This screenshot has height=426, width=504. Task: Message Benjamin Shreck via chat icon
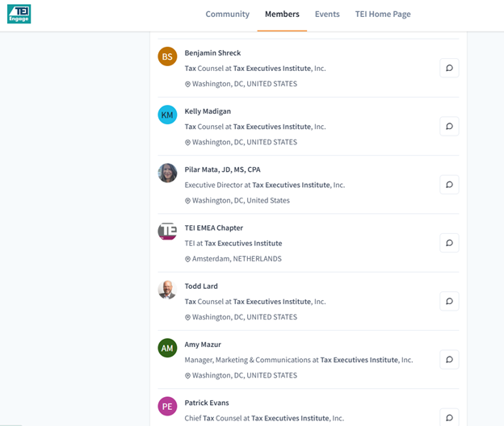point(449,68)
